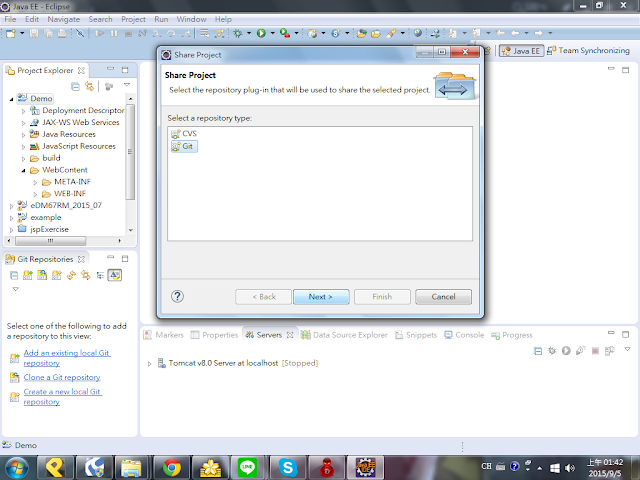Select the example project
The image size is (640, 480).
coord(40,217)
